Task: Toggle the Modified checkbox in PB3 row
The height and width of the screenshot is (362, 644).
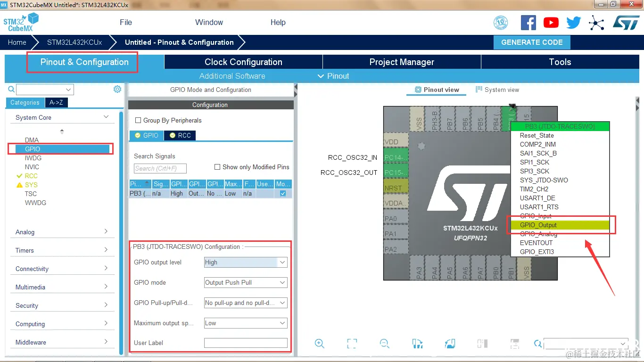Action: (283, 193)
